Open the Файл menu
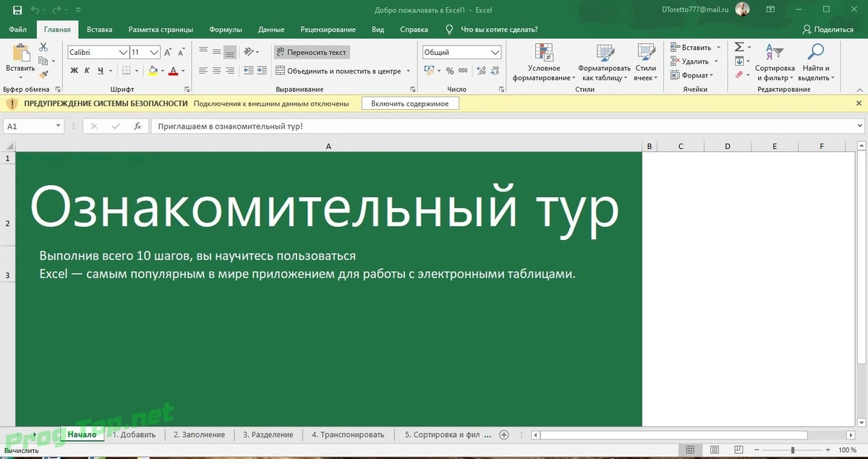This screenshot has width=868, height=459. point(18,30)
